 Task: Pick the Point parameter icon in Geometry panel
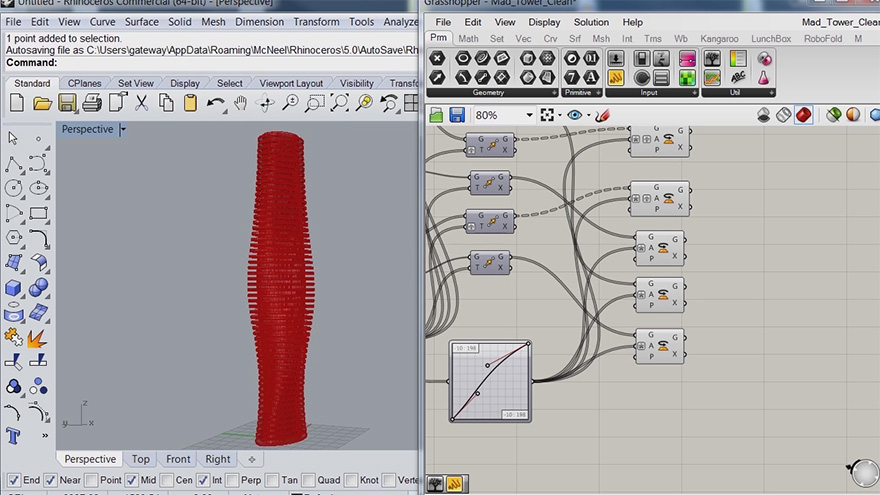437,58
